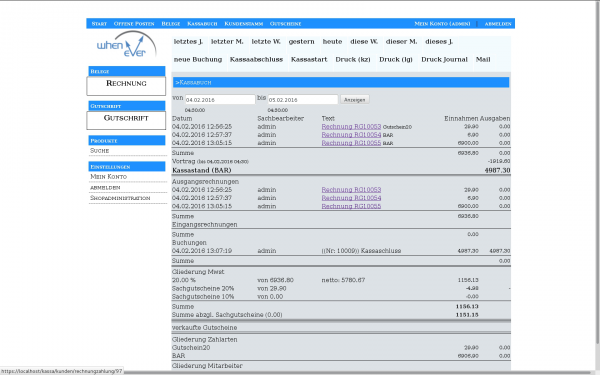Click the Gliederung Zahlarten heading
The width and height of the screenshot is (600, 375).
(204, 339)
